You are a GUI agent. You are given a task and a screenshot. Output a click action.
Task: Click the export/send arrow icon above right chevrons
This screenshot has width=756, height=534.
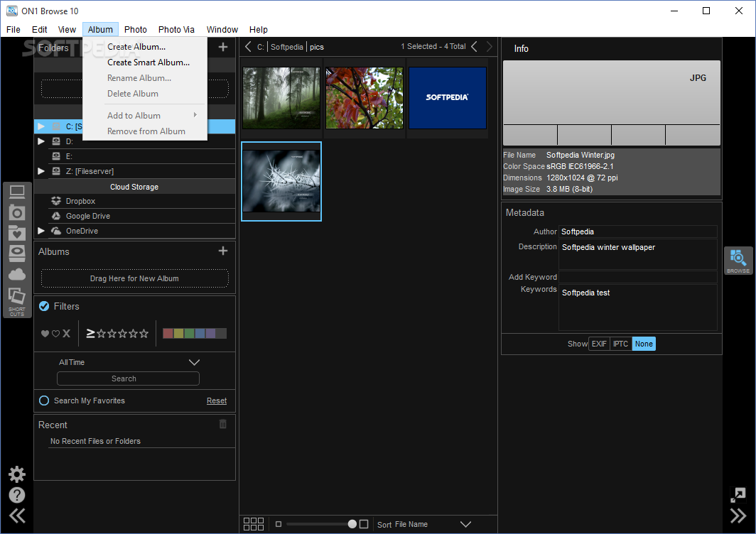coord(738,494)
